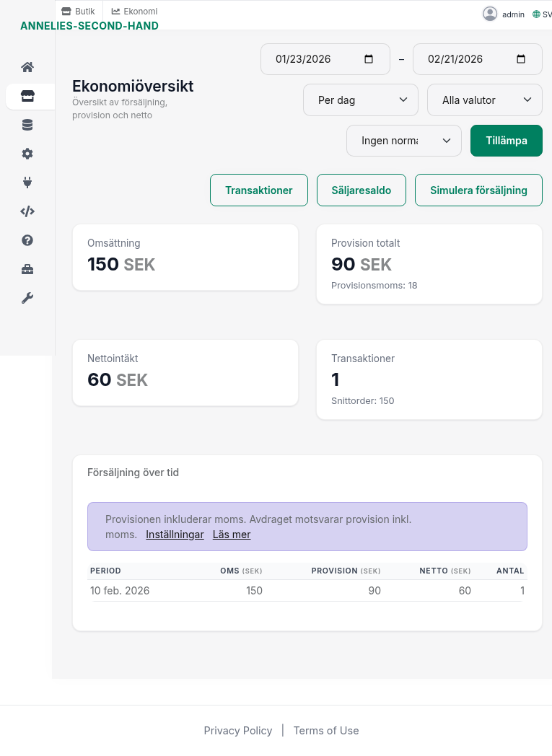
Task: Click the plug integrations icon
Action: (27, 182)
